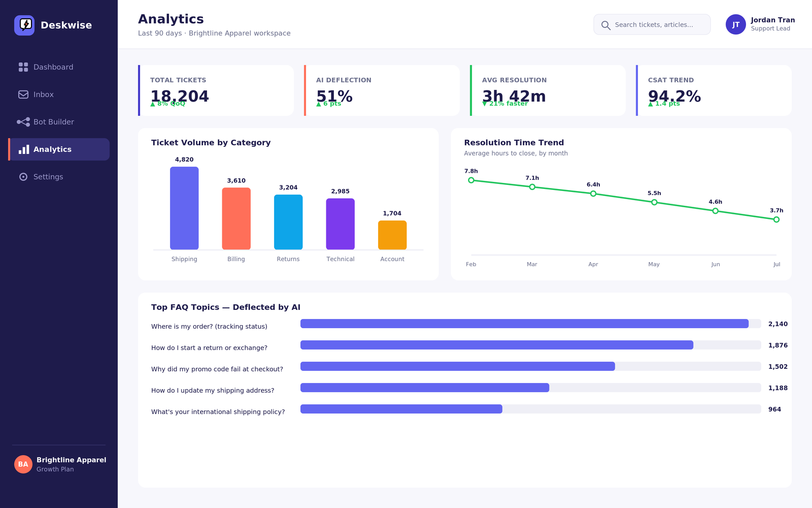Select the CSAT Trend card
Image resolution: width=812 pixels, height=508 pixels.
[714, 90]
